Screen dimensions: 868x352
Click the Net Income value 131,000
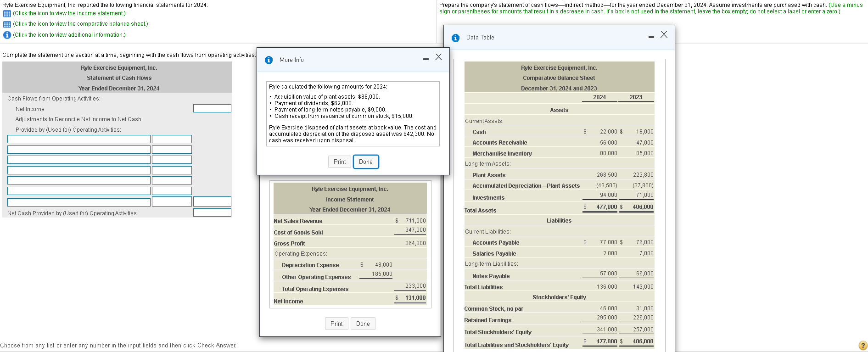click(416, 298)
